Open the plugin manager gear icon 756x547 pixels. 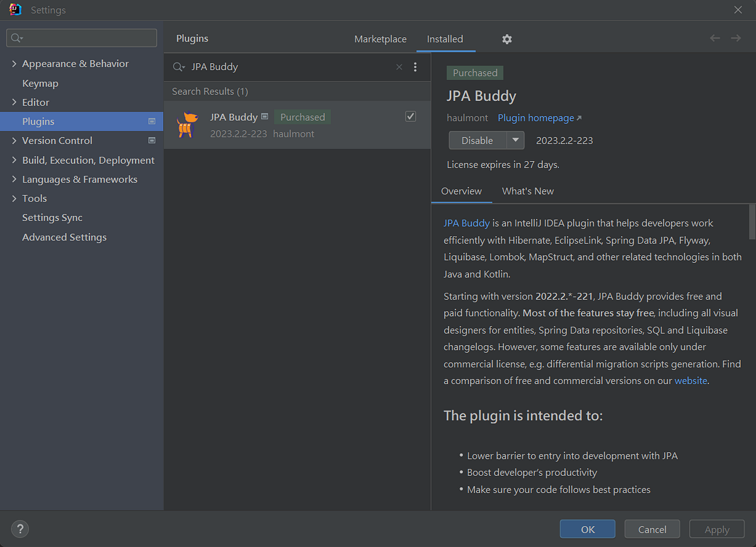pos(507,38)
